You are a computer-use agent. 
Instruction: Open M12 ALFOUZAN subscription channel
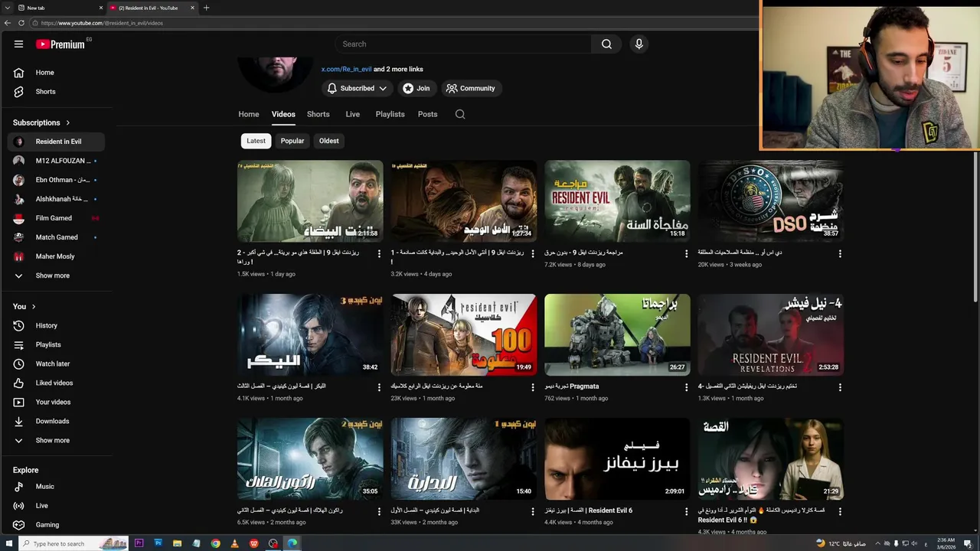pos(57,161)
